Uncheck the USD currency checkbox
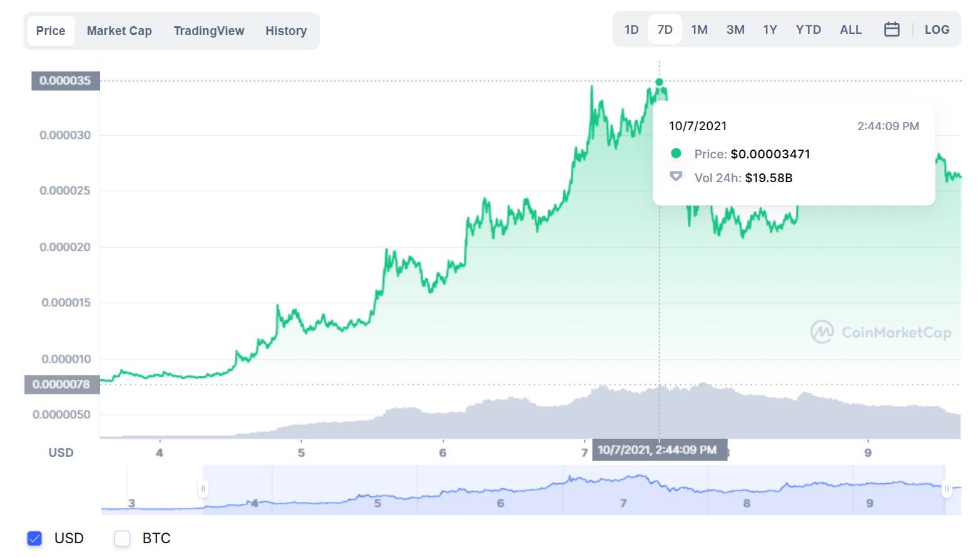The image size is (980, 557). [34, 538]
